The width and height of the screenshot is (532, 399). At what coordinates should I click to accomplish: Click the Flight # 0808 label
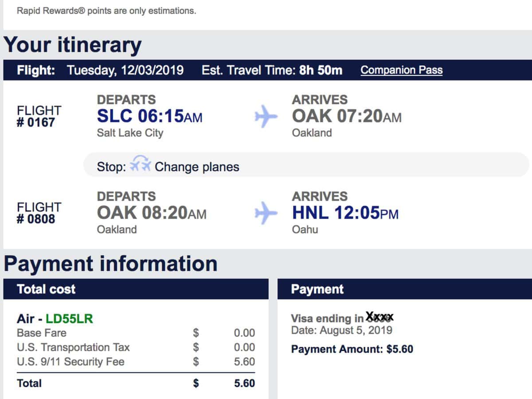click(39, 213)
